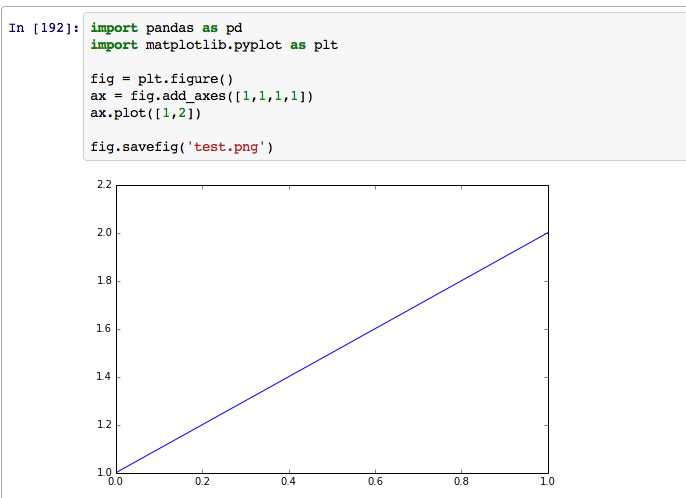The image size is (686, 498).
Task: Click the 2.2 y-axis tick label
Action: pos(104,185)
